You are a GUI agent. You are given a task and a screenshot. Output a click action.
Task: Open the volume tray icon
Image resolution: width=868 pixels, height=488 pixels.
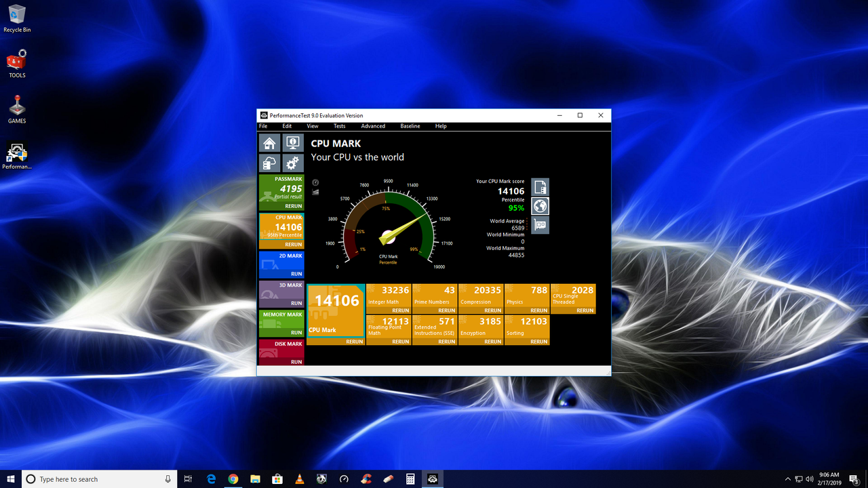click(810, 479)
